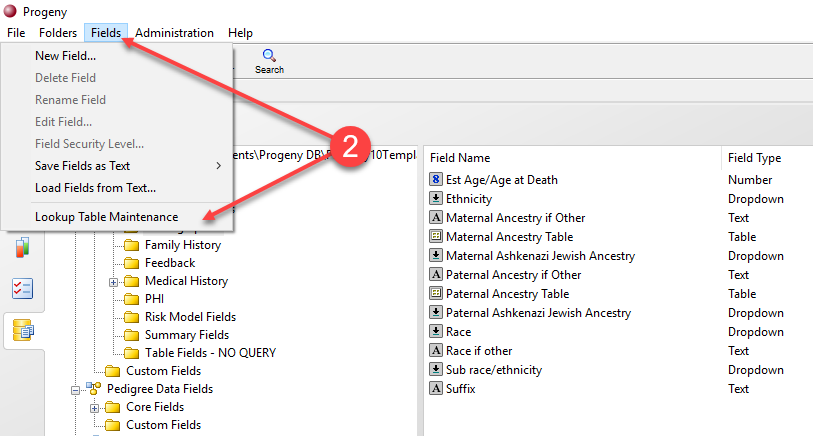Screen dimensions: 813x436
Task: Open Save Fields as Text submenu arrow
Action: pyautogui.click(x=218, y=165)
